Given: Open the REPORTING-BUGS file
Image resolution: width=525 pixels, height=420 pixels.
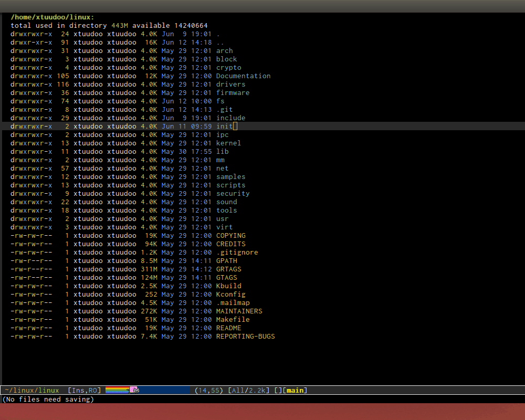Looking at the screenshot, I should pyautogui.click(x=245, y=337).
